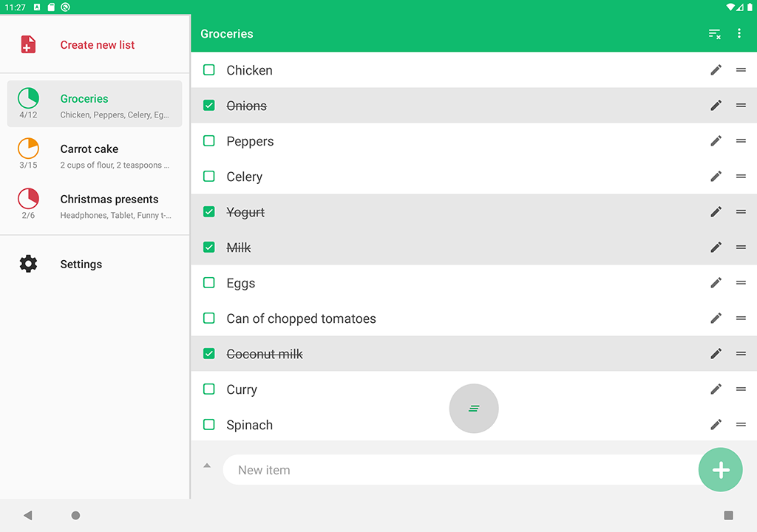Tap the floating gray list button
Screen dimensions: 757x532
click(x=474, y=409)
